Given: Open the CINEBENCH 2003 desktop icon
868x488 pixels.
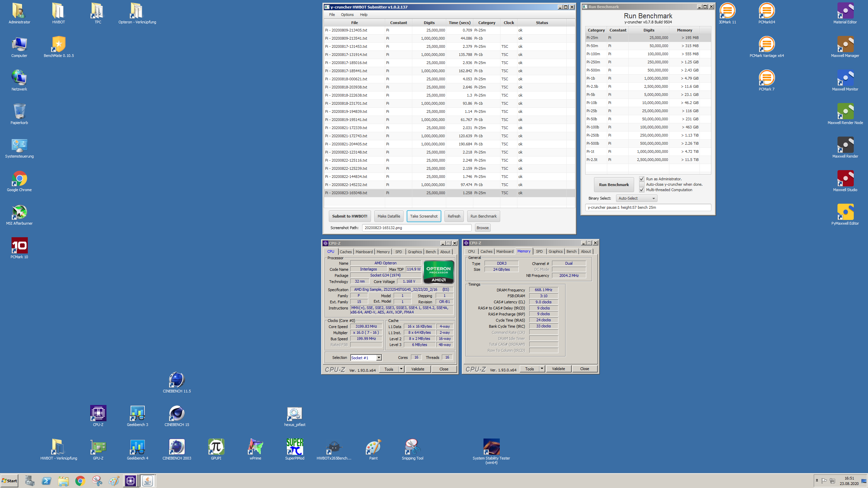Looking at the screenshot, I should [177, 449].
